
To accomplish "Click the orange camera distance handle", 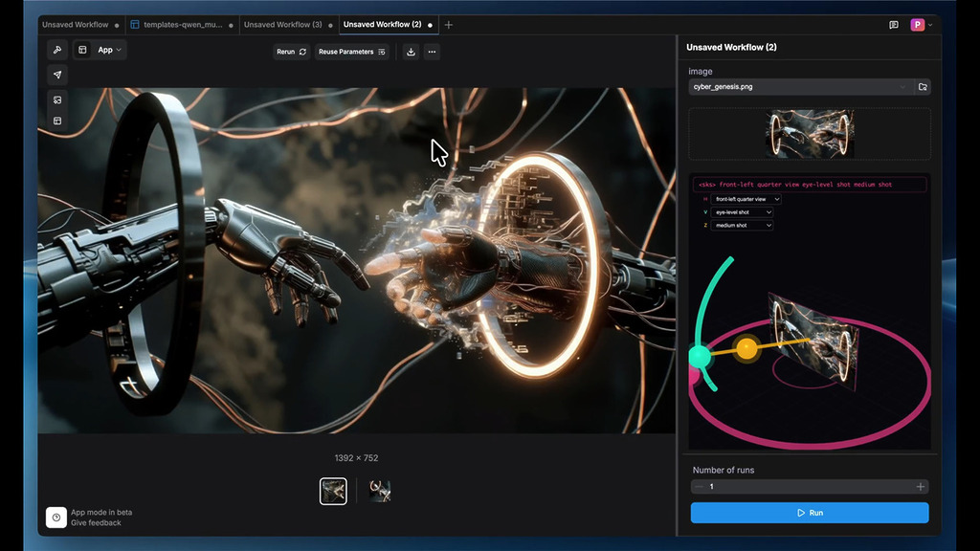I will tap(747, 348).
